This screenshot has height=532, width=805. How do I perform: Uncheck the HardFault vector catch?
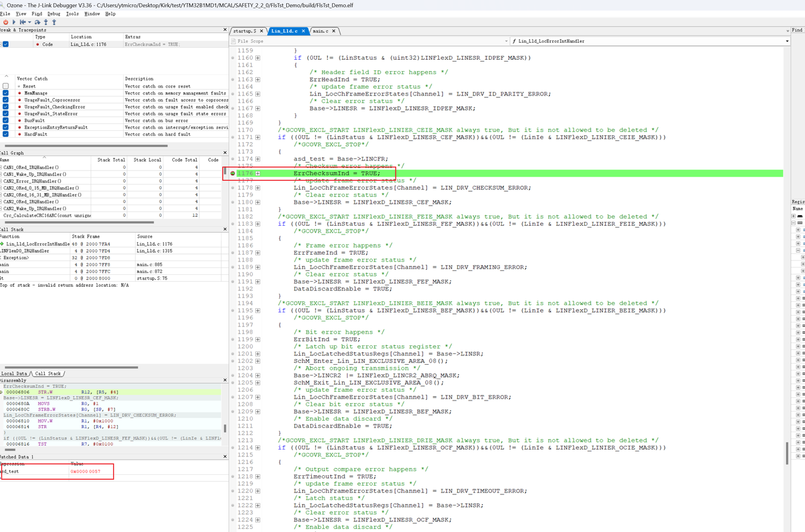point(6,134)
